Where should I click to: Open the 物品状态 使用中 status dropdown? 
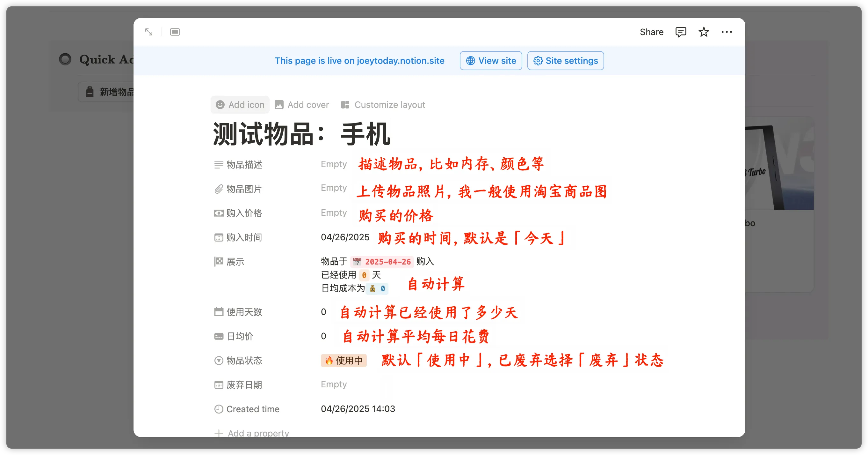tap(344, 361)
